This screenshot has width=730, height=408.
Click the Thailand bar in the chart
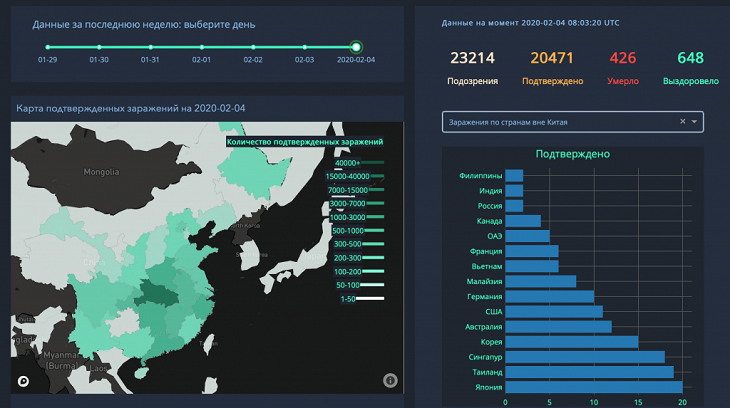tap(589, 372)
